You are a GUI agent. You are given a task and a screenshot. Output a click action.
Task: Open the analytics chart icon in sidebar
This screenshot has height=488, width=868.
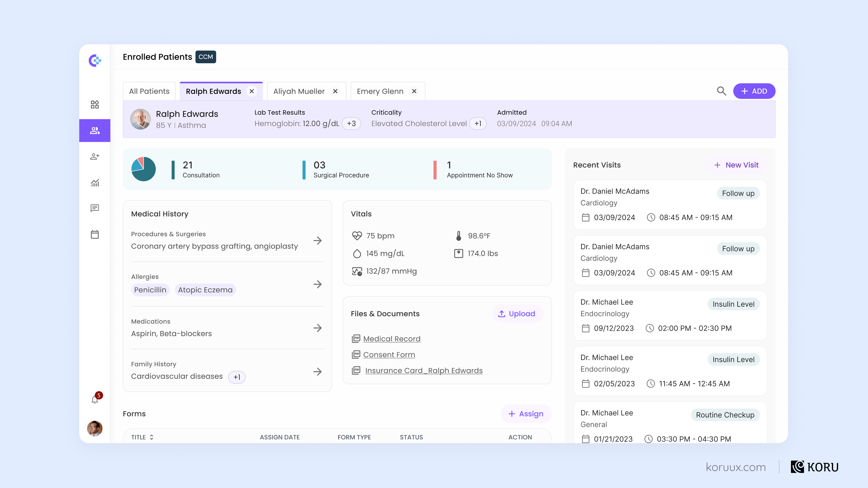pyautogui.click(x=95, y=182)
